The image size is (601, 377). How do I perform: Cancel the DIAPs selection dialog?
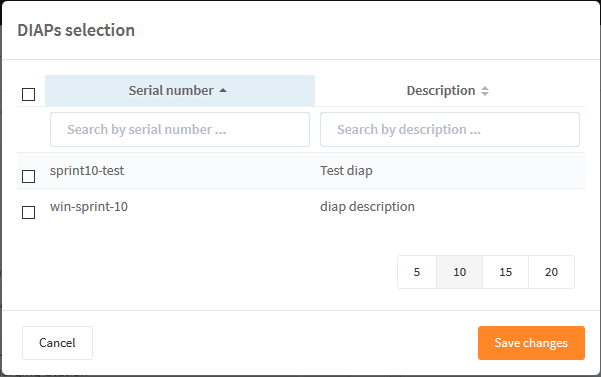pos(57,343)
